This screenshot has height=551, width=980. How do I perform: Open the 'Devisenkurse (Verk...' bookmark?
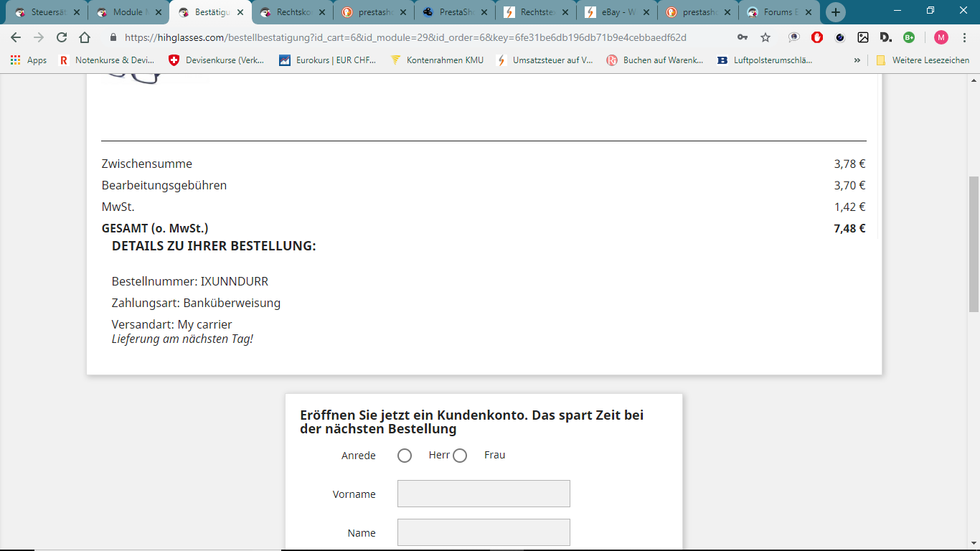(x=217, y=60)
